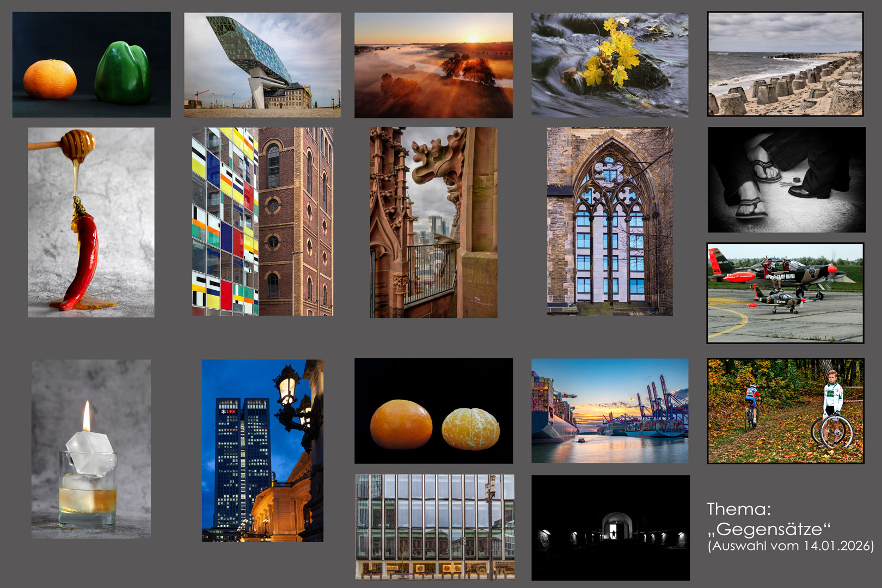
Task: Click the cyclists in autumn leaves photo
Action: 785,411
